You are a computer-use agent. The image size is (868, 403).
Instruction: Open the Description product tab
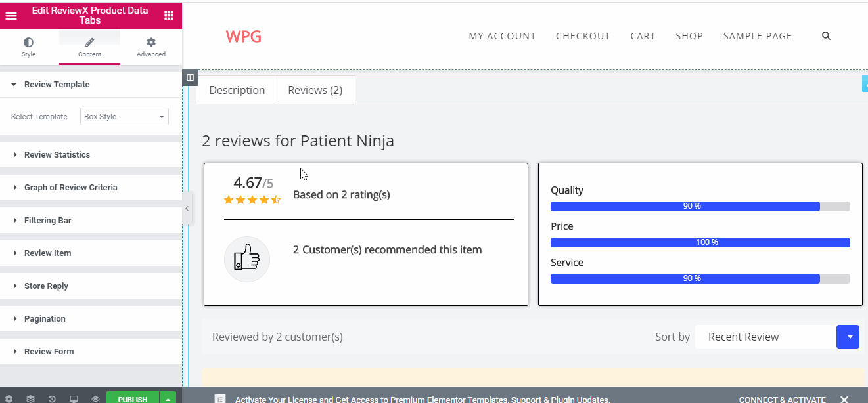pyautogui.click(x=237, y=91)
